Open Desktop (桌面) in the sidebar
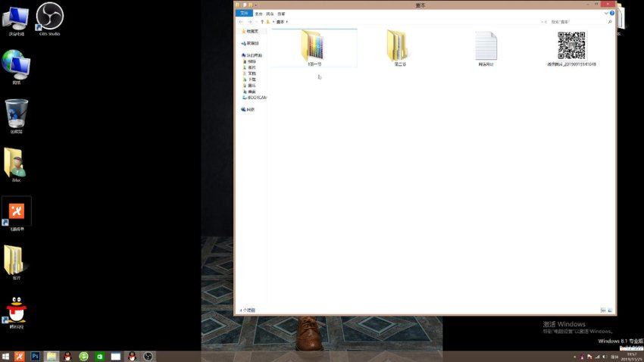This screenshot has width=644, height=362. (x=250, y=92)
